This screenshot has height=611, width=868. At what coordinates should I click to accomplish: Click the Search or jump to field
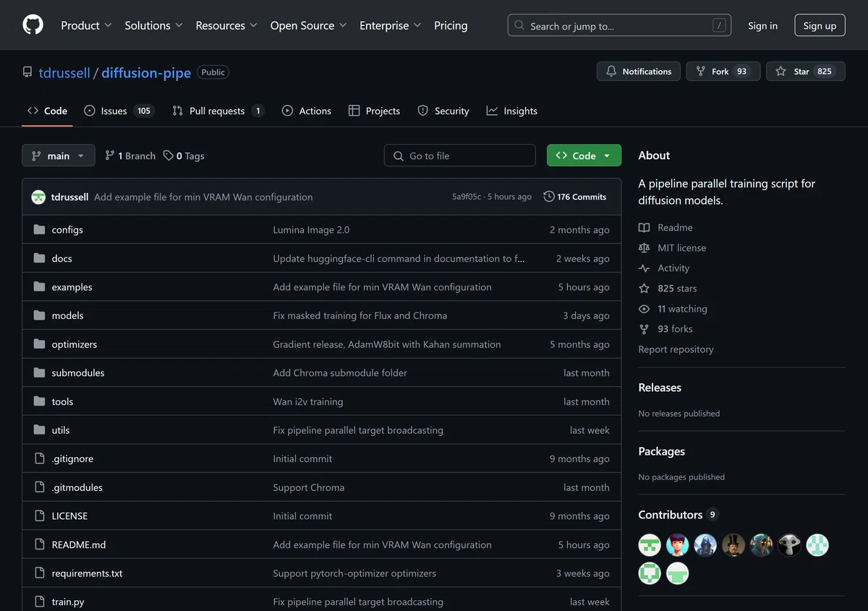click(x=618, y=25)
